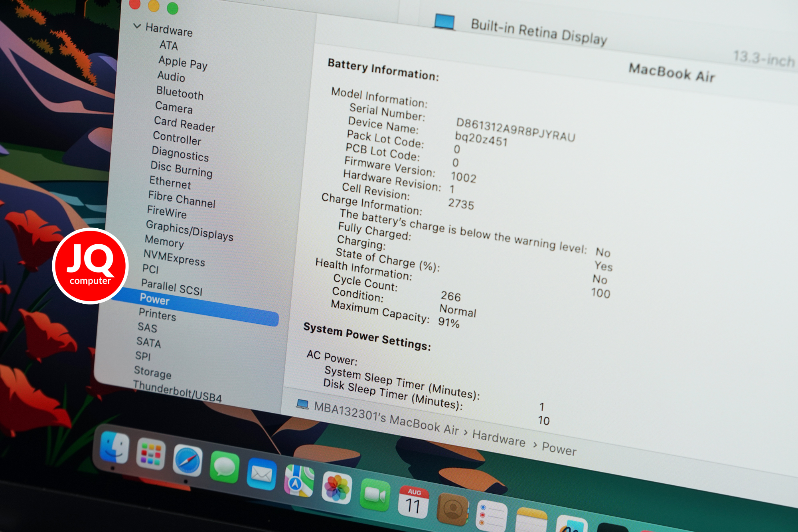The width and height of the screenshot is (798, 532).
Task: Open Calendar showing AUG 11
Action: (413, 503)
